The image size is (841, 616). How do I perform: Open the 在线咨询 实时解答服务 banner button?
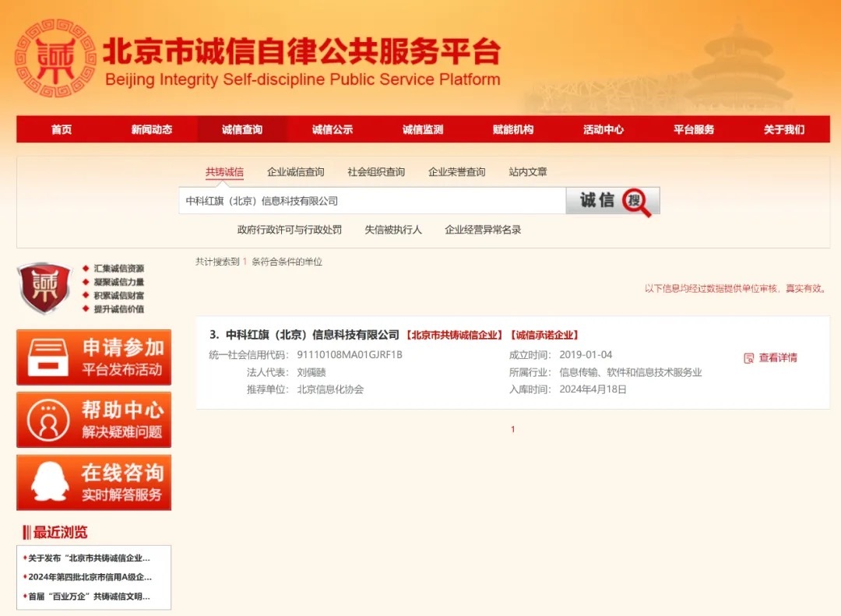tap(94, 482)
